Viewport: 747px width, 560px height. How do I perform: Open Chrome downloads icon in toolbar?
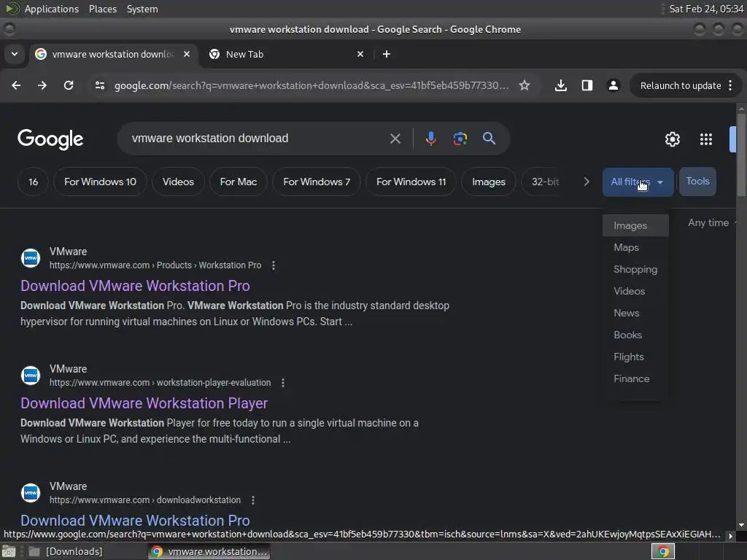click(561, 85)
